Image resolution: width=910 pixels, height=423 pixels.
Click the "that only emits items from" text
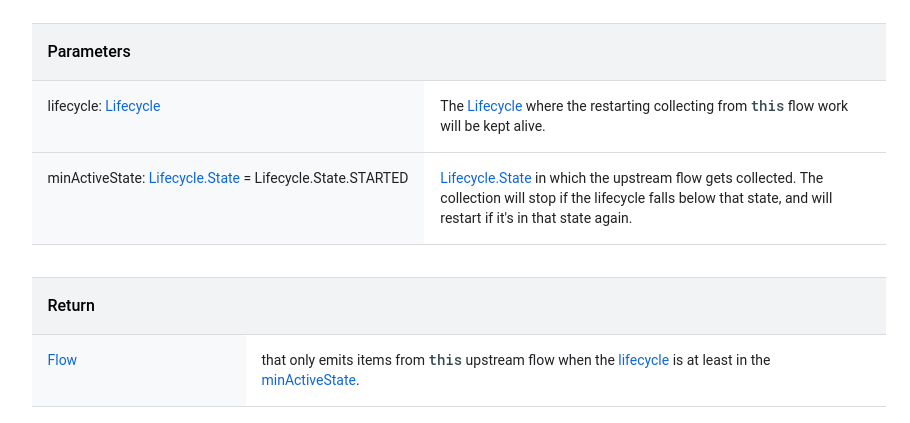pos(342,360)
